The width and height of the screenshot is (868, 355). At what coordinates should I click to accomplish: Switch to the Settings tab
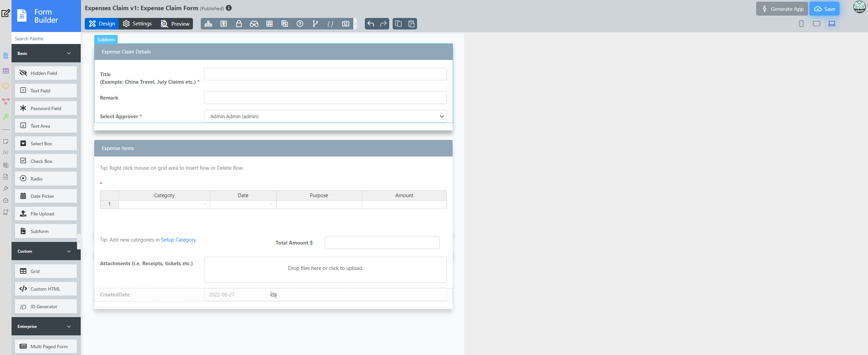click(x=137, y=24)
